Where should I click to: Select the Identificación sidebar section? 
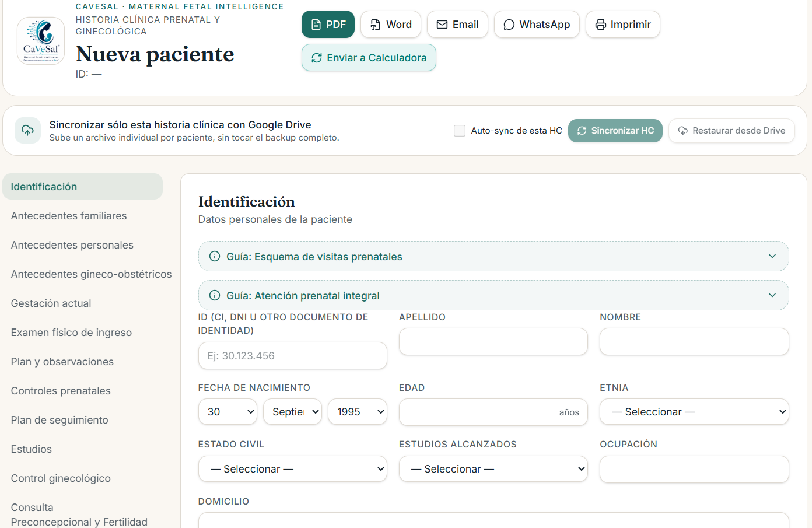click(82, 187)
